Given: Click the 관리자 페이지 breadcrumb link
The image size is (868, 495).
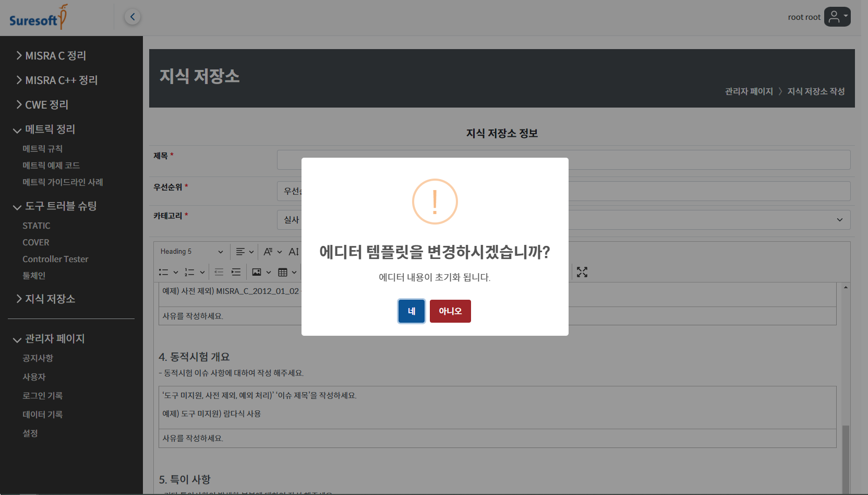Looking at the screenshot, I should (749, 91).
